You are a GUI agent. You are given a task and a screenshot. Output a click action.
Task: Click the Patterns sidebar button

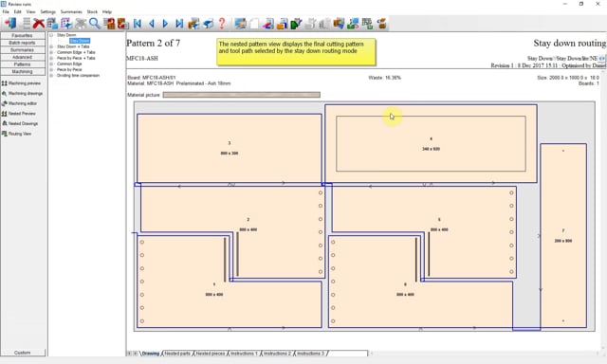22,64
